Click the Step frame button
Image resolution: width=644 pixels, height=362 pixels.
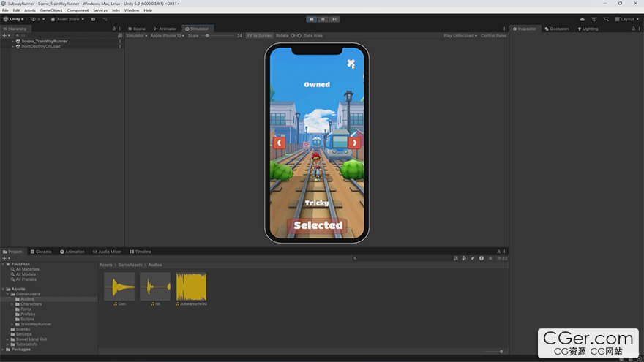tap(334, 19)
